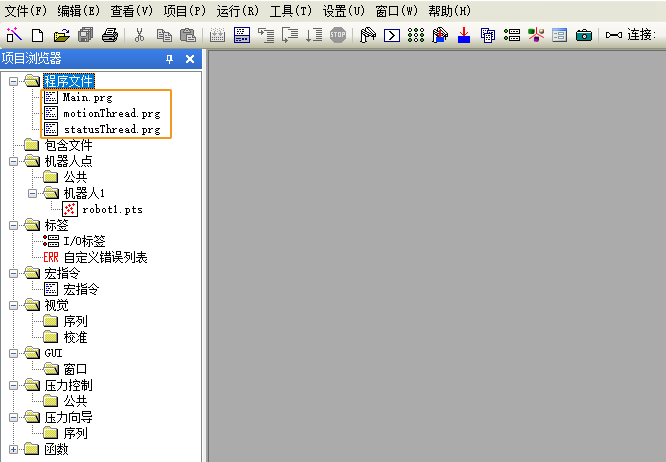Screen dimensions: 666x462
Task: Open the 文件(F) menu
Action: click(x=25, y=11)
